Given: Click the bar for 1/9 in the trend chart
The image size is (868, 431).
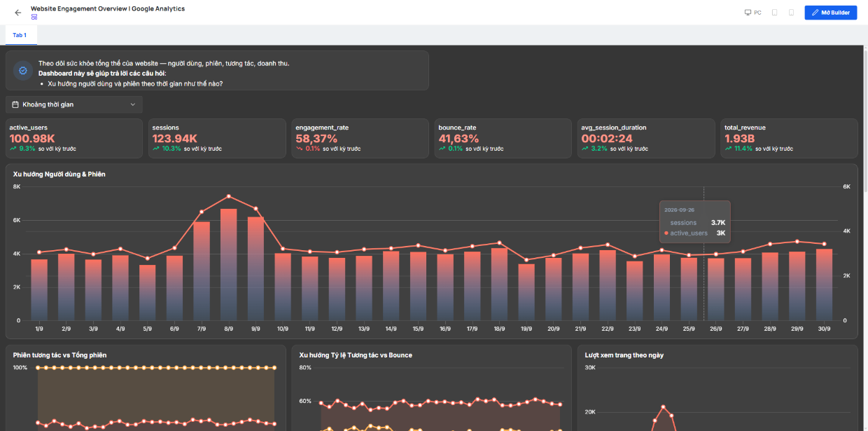Looking at the screenshot, I should [x=39, y=289].
